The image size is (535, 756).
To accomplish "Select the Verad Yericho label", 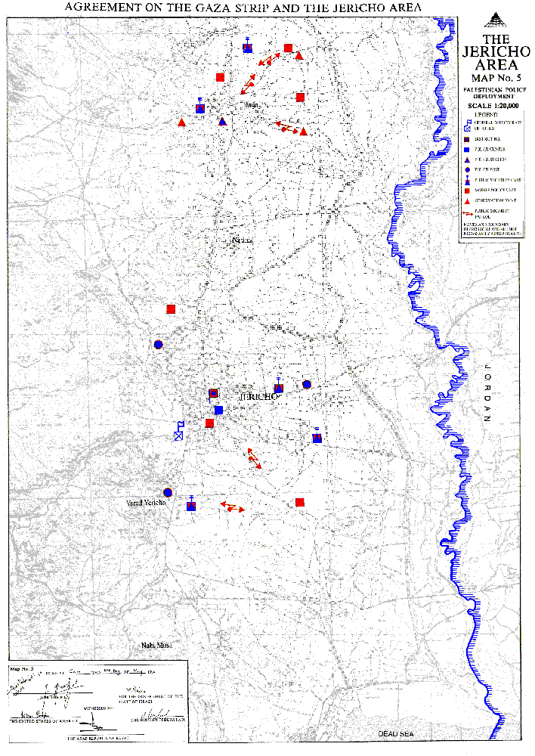I will pyautogui.click(x=146, y=503).
